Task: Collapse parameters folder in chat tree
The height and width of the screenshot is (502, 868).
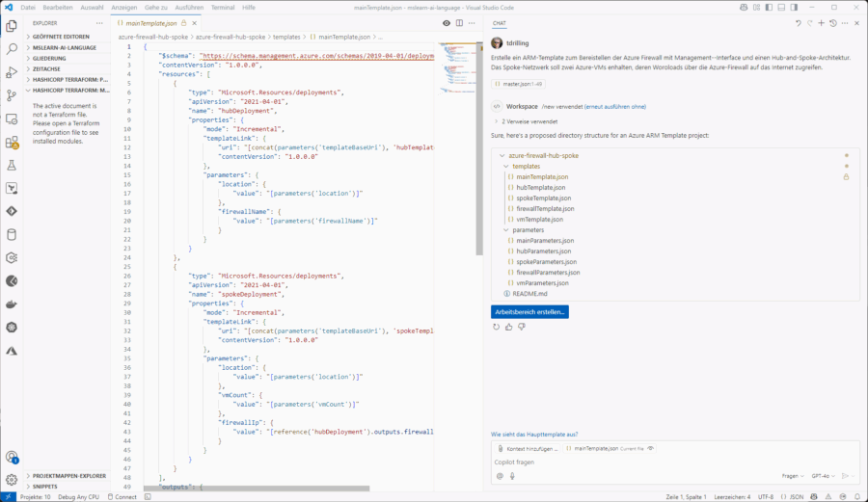Action: 506,230
